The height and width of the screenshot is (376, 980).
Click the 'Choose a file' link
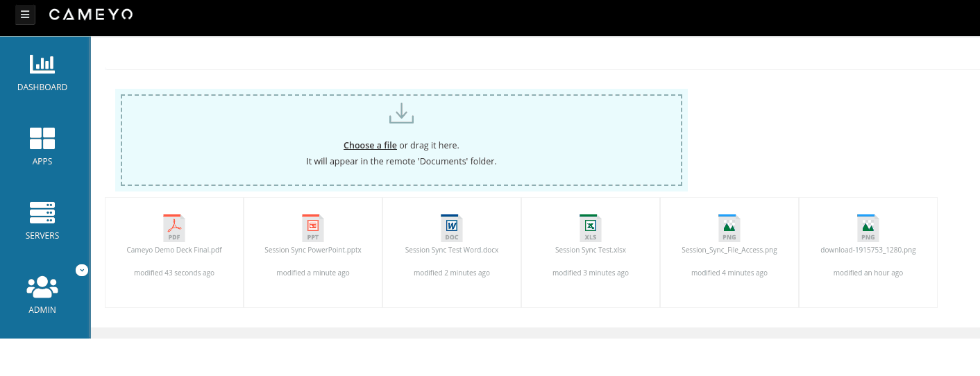pos(370,146)
